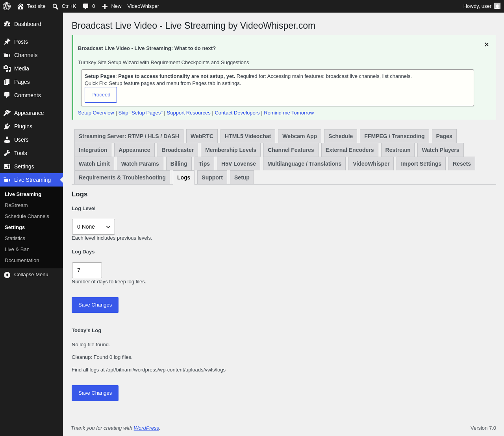Open the Log Level dropdown

pyautogui.click(x=93, y=227)
